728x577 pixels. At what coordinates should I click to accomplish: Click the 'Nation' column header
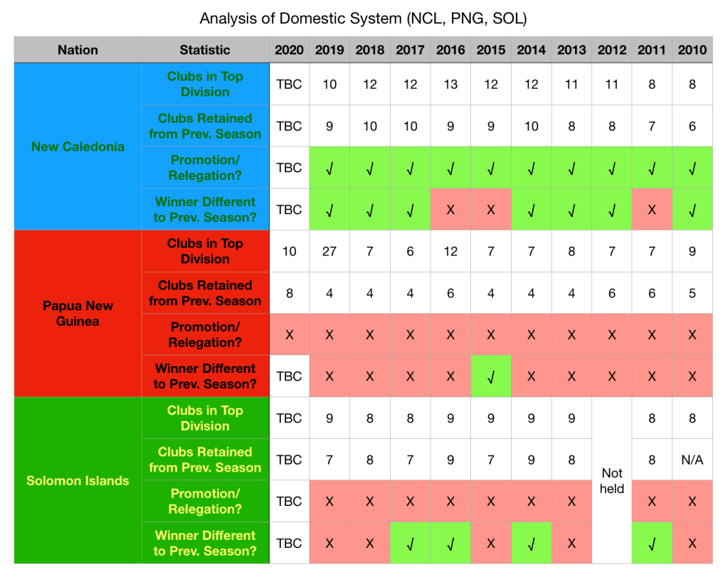[78, 50]
